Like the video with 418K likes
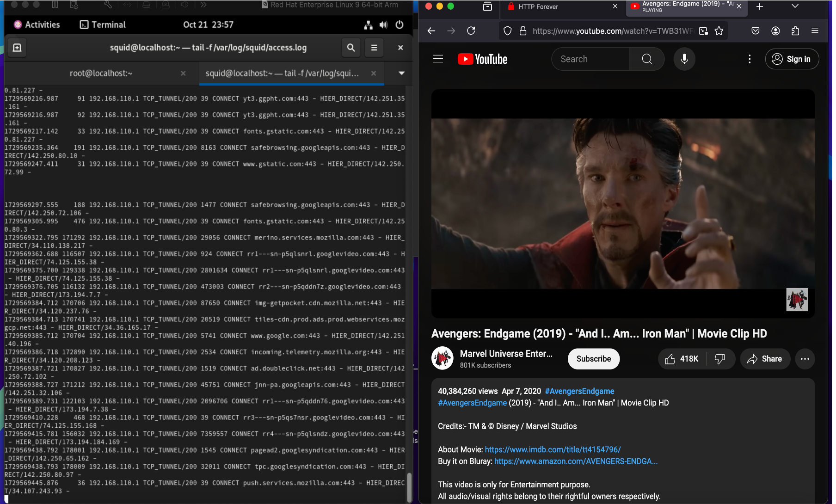Image resolution: width=836 pixels, height=504 pixels. (x=682, y=359)
